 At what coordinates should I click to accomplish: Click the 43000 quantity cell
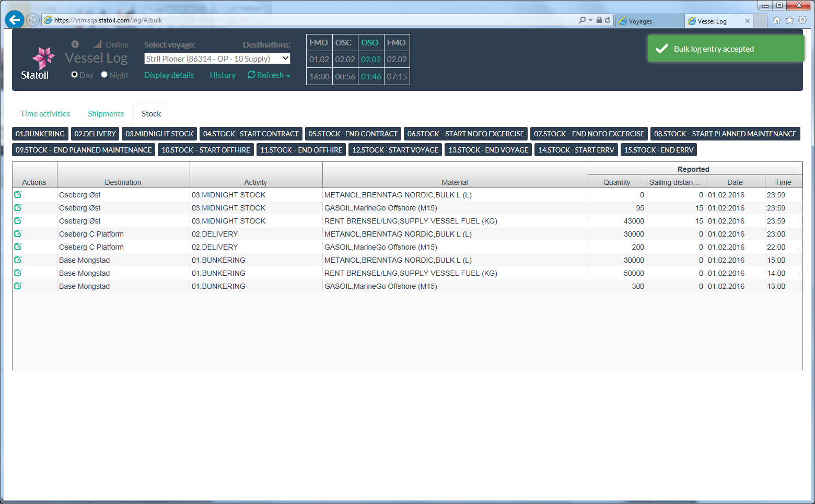tap(617, 221)
